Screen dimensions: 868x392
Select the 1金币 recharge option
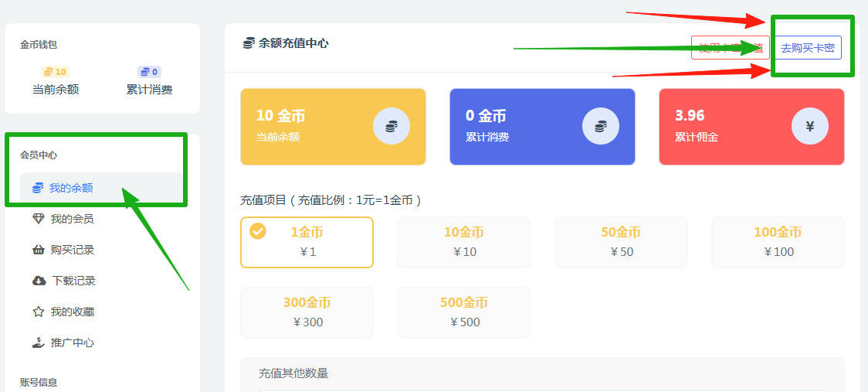[307, 242]
